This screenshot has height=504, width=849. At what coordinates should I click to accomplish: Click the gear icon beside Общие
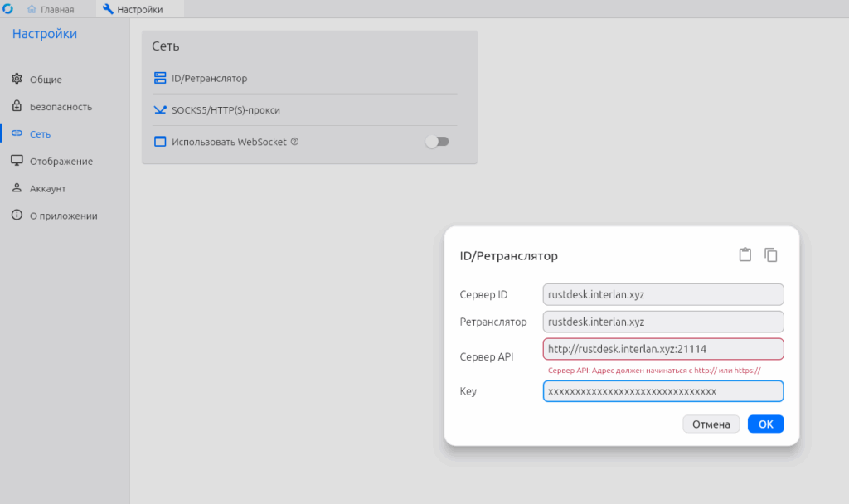pyautogui.click(x=17, y=80)
